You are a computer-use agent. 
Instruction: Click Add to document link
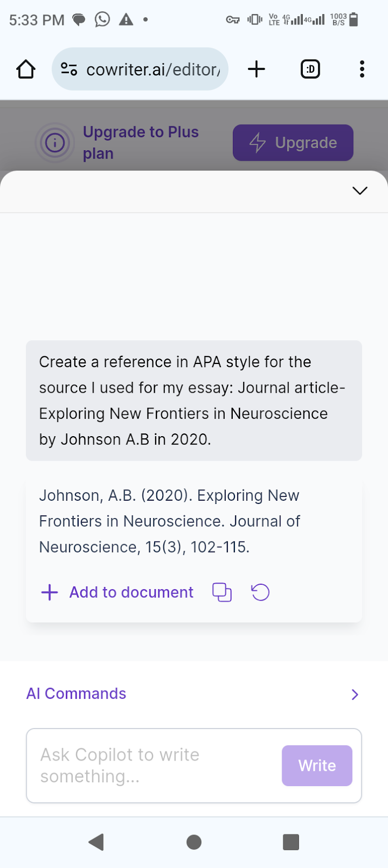click(131, 592)
